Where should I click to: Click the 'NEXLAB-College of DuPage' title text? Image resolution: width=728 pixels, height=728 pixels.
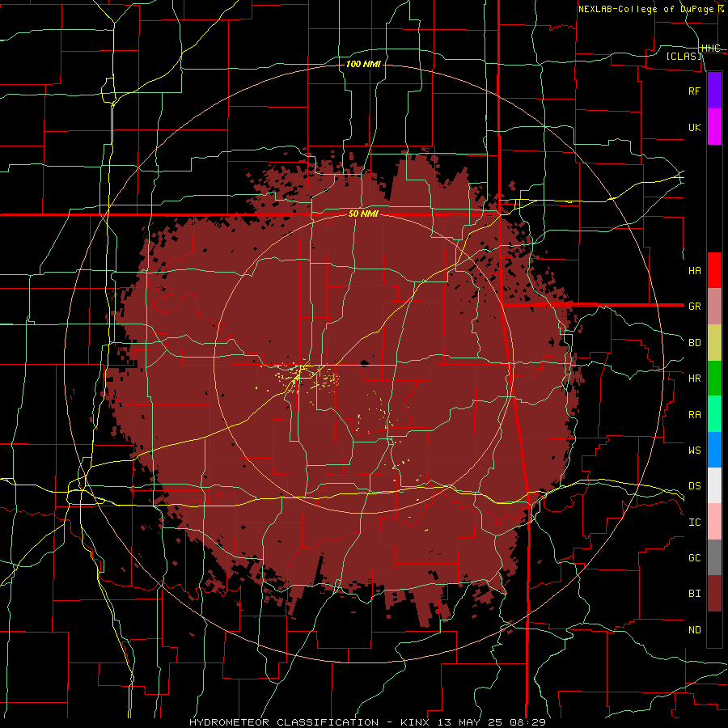tap(645, 9)
